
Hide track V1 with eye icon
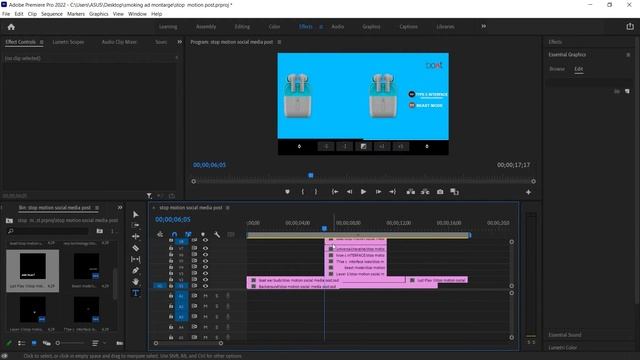click(205, 286)
